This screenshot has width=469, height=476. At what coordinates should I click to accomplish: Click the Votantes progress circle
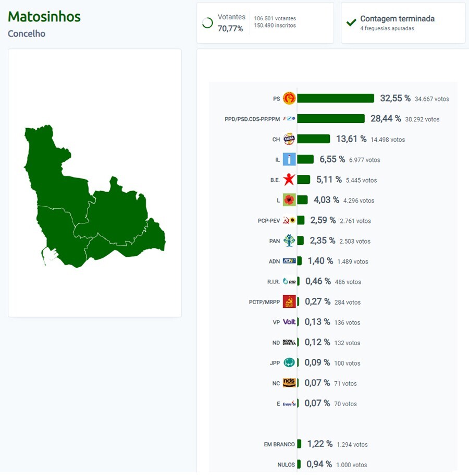coord(208,22)
